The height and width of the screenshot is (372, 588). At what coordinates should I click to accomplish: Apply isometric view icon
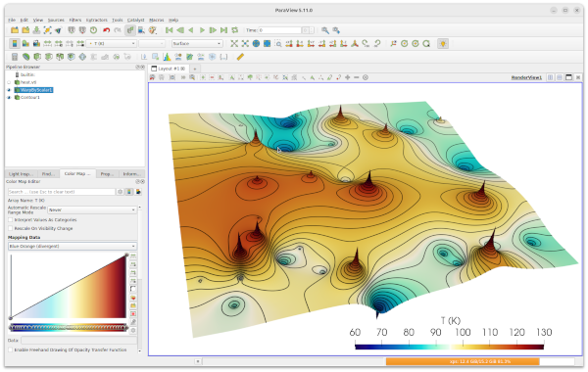click(x=355, y=44)
